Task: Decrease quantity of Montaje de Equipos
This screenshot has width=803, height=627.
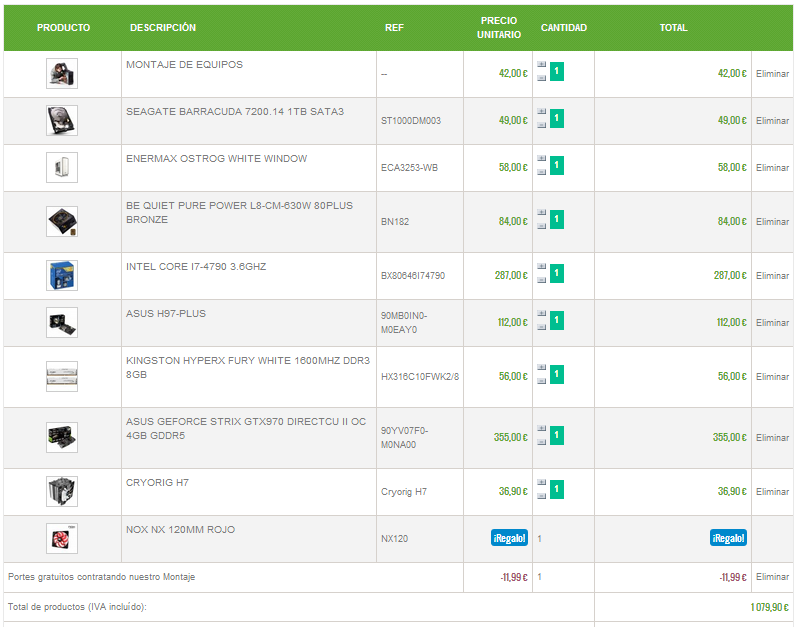Action: tap(541, 78)
